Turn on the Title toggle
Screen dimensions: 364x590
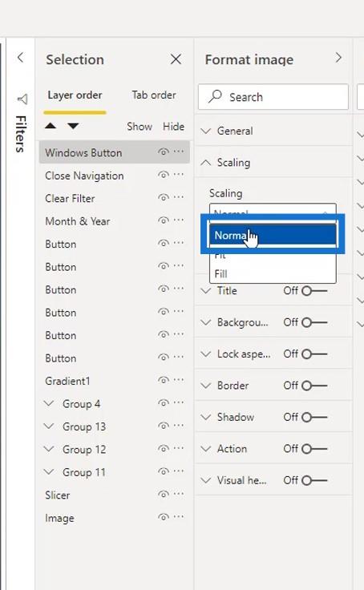314,291
